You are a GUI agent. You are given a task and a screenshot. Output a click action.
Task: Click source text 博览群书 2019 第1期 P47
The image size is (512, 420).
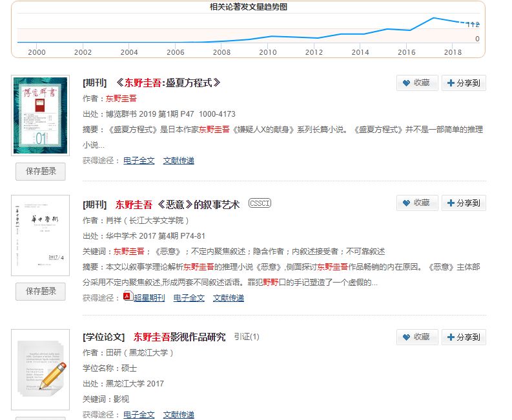pyautogui.click(x=150, y=114)
